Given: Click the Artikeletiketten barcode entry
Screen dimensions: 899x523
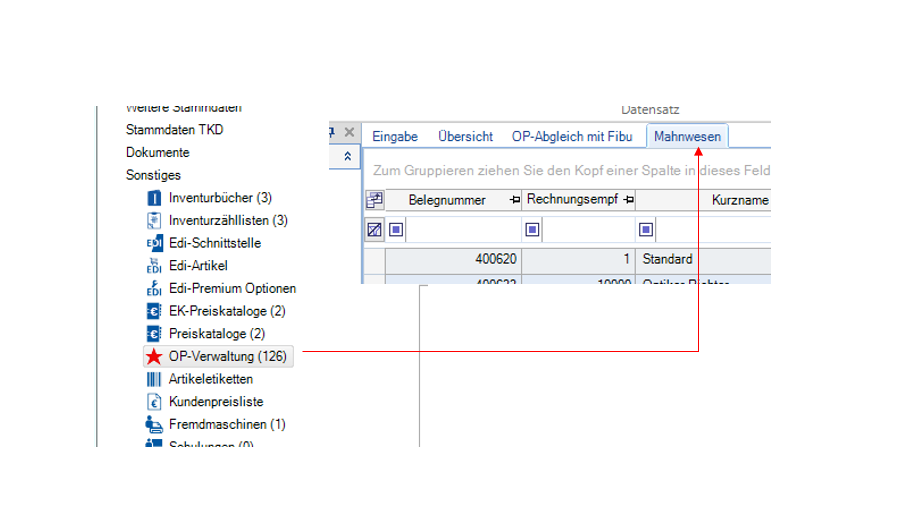Looking at the screenshot, I should [x=210, y=379].
